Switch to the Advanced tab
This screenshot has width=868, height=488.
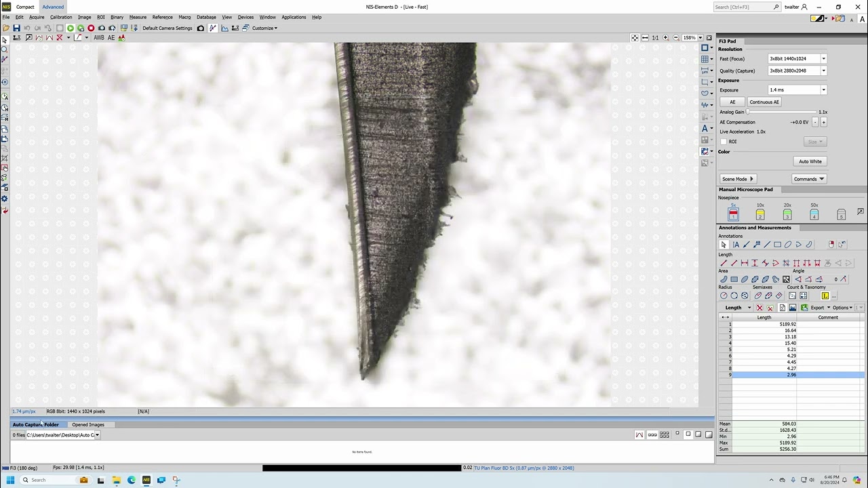(x=53, y=7)
